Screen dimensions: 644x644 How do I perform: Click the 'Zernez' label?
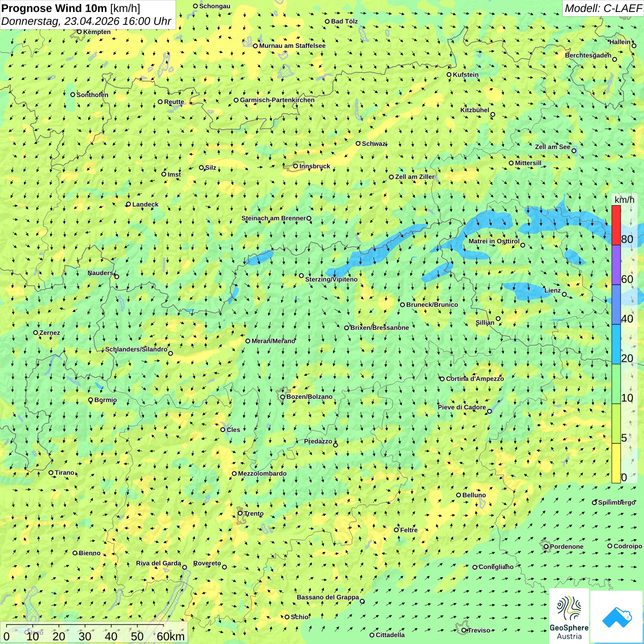coord(50,333)
